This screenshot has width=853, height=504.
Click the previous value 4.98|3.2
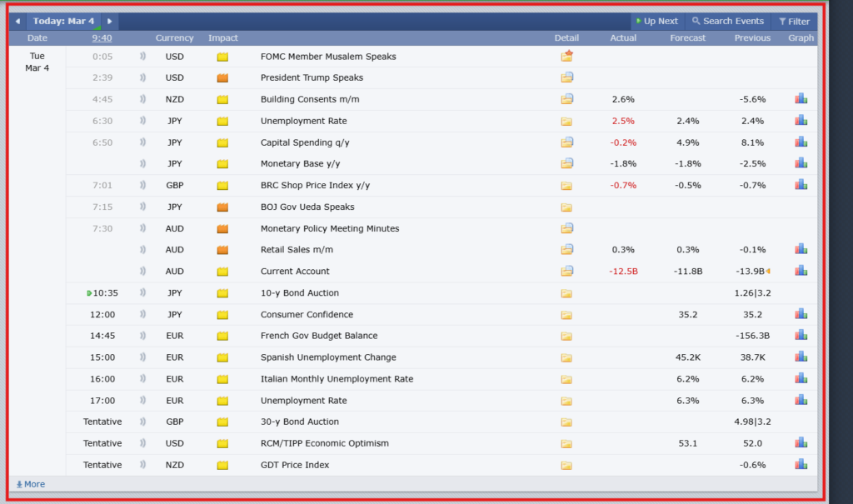[x=752, y=422]
